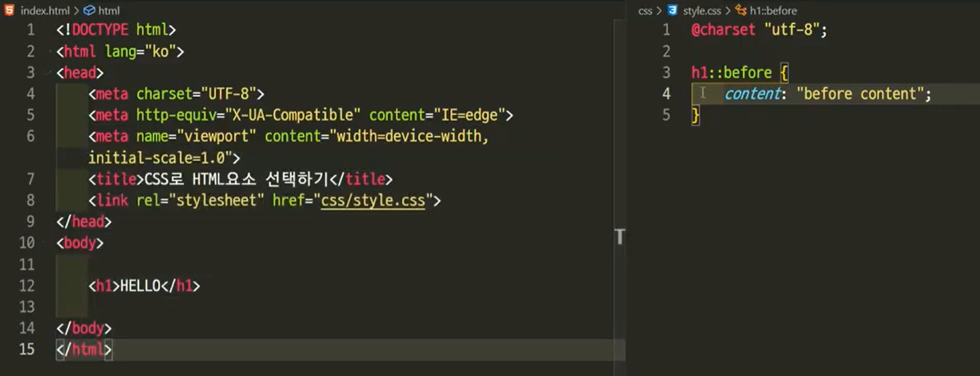980x376 pixels.
Task: Click the title text CSS로 HTML요소 선택하기
Action: [236, 180]
